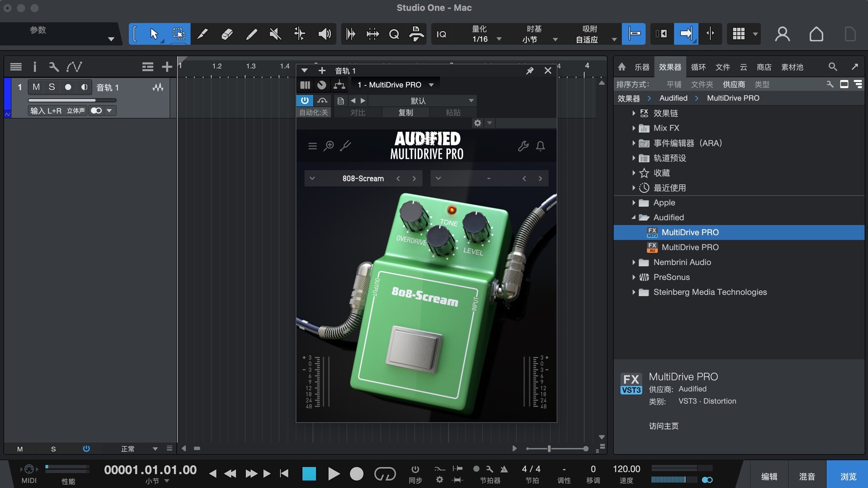Switch to the 乐器 instruments tab
The height and width of the screenshot is (488, 868).
point(642,67)
